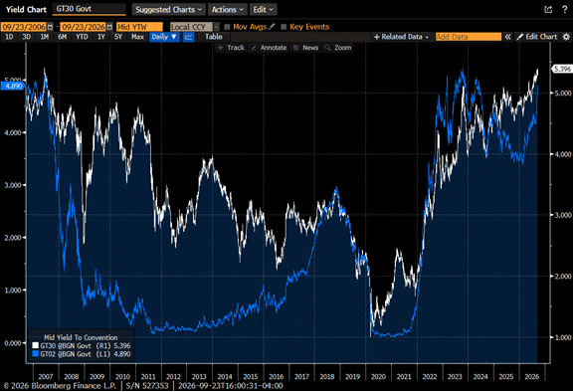Image resolution: width=574 pixels, height=392 pixels.
Task: Click the end date field 09/23/2026
Action: [x=84, y=27]
